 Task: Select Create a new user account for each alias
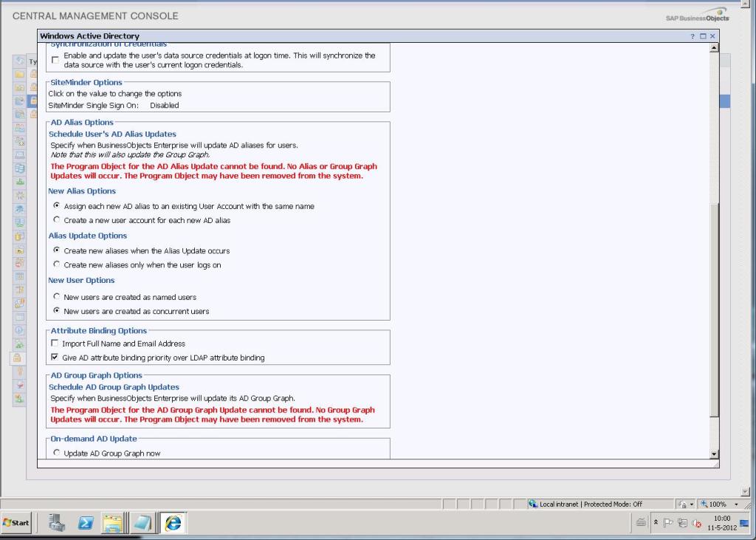(56, 219)
